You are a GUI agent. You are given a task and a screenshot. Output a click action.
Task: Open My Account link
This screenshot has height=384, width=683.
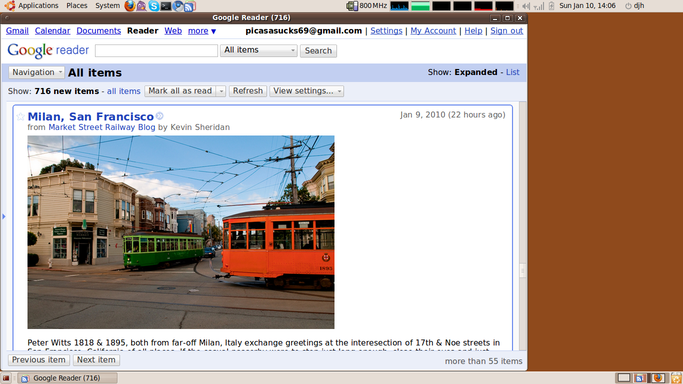click(433, 31)
